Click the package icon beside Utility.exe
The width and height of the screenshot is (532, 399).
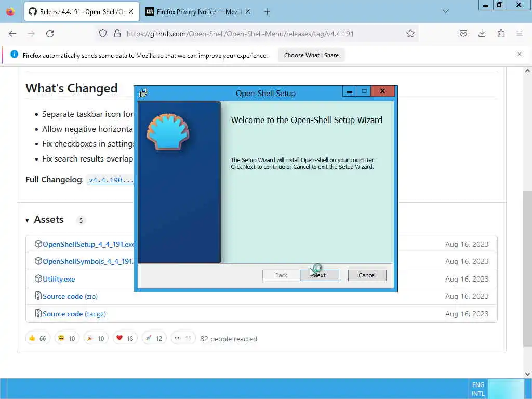coord(38,278)
